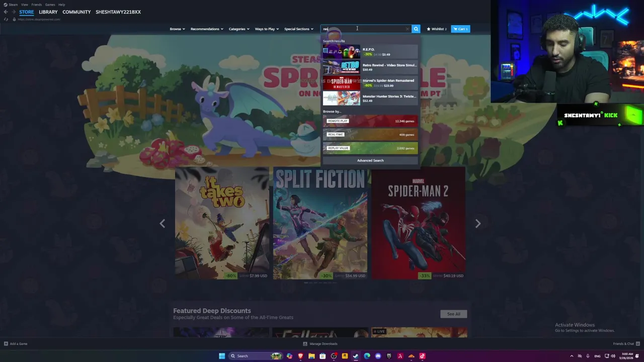The width and height of the screenshot is (644, 362).
Task: Open the Help menu
Action: coord(61,5)
